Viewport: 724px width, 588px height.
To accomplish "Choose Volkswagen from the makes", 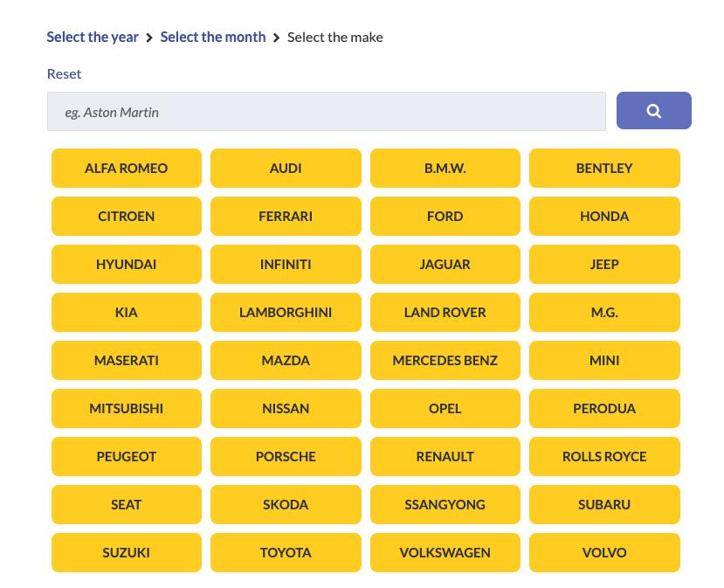I will [445, 552].
